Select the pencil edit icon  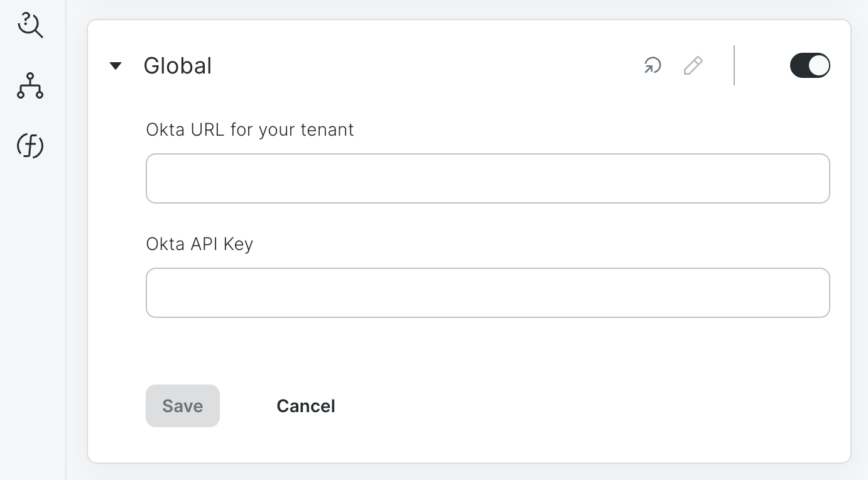coord(693,65)
